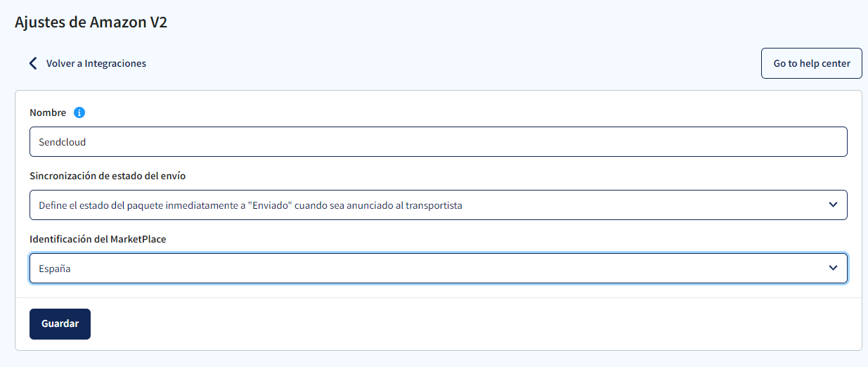868x367 pixels.
Task: Click the back chevron arrow icon
Action: pyautogui.click(x=33, y=63)
